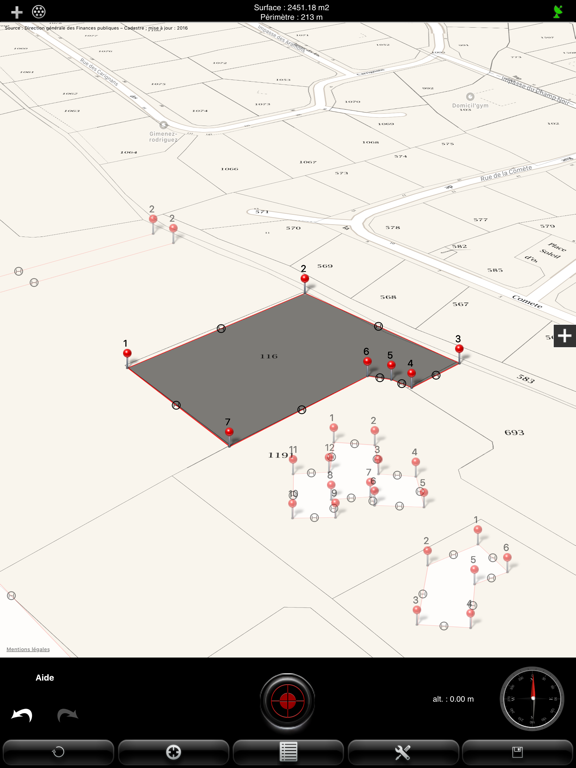Click the redo arrow
576x768 pixels.
click(68, 716)
